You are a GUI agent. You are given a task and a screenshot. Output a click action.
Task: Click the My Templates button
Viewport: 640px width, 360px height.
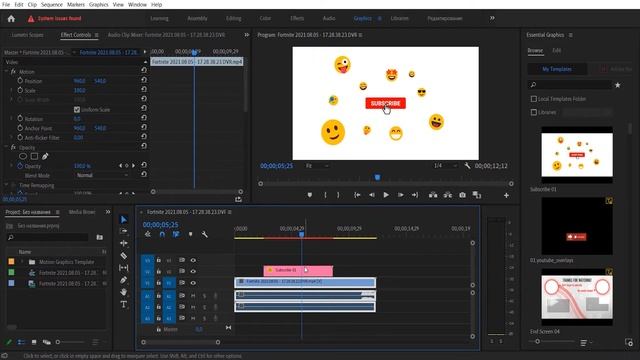557,69
